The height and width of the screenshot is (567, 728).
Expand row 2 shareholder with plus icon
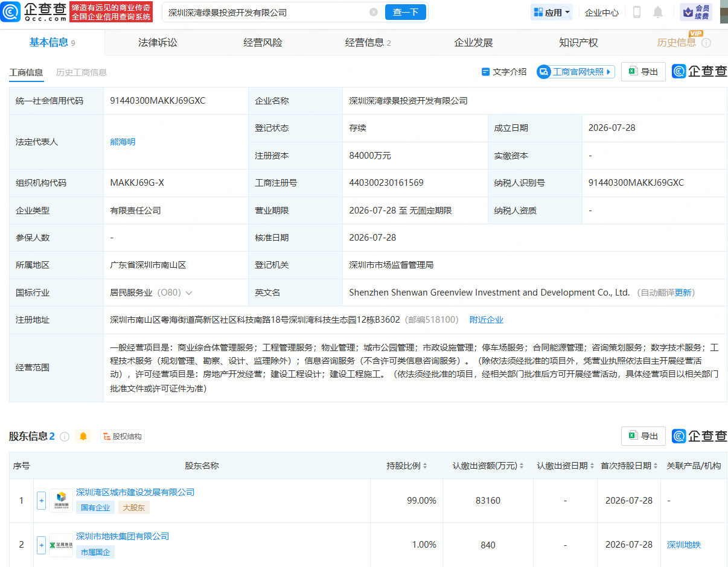click(41, 545)
